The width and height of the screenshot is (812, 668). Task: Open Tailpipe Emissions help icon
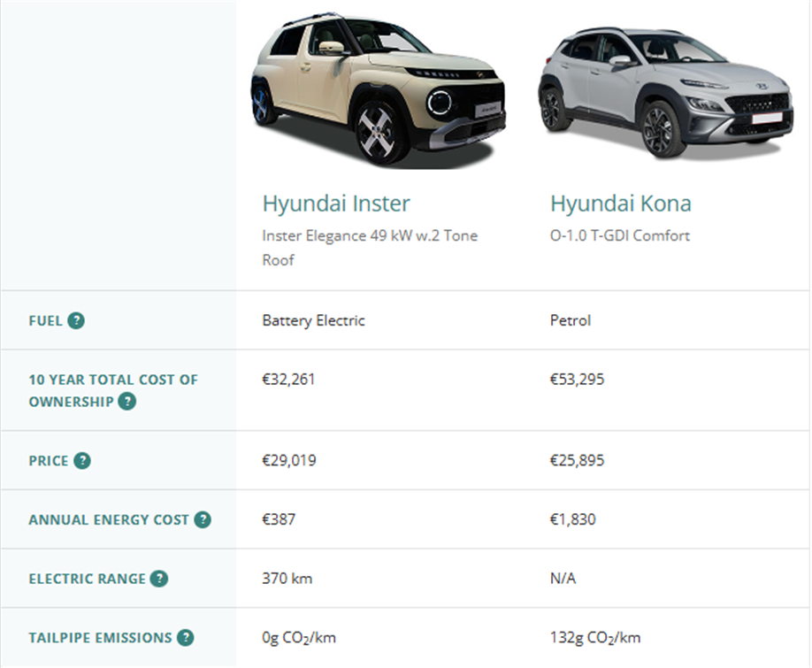pos(185,637)
